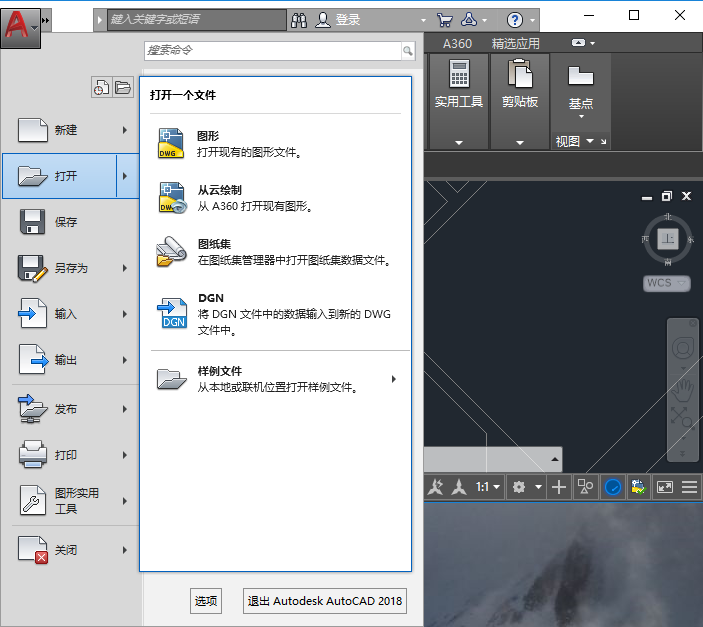Expand the View (视图) panel dropdown
Viewport: 703px width, 627px height.
(x=590, y=141)
